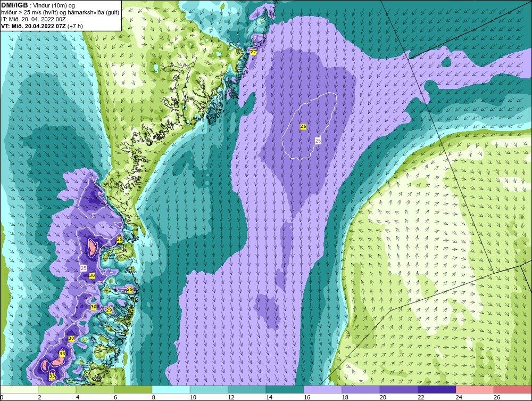The image size is (532, 401).
Task: Click the legend scale number 16
Action: [x=307, y=397]
